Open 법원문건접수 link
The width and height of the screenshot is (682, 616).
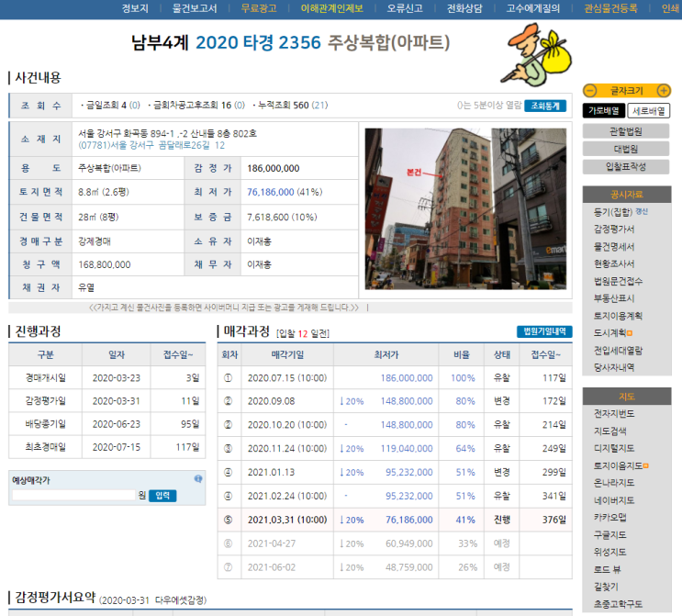618,281
